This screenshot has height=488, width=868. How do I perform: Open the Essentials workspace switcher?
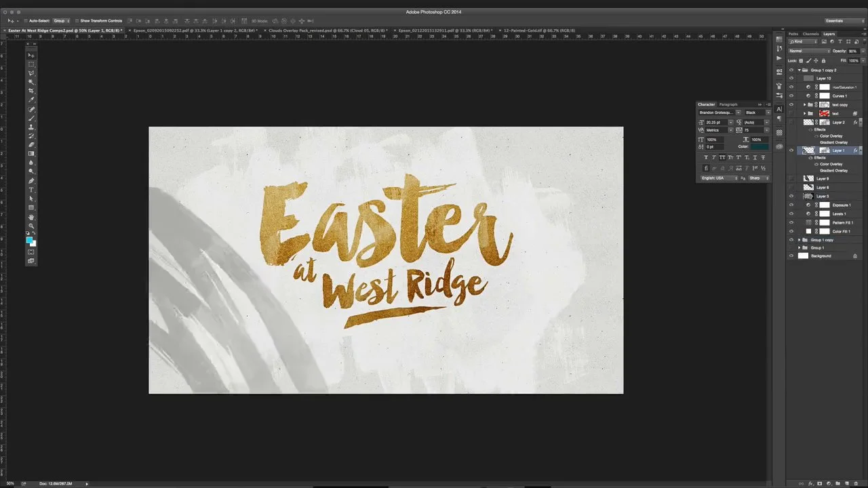click(x=844, y=20)
